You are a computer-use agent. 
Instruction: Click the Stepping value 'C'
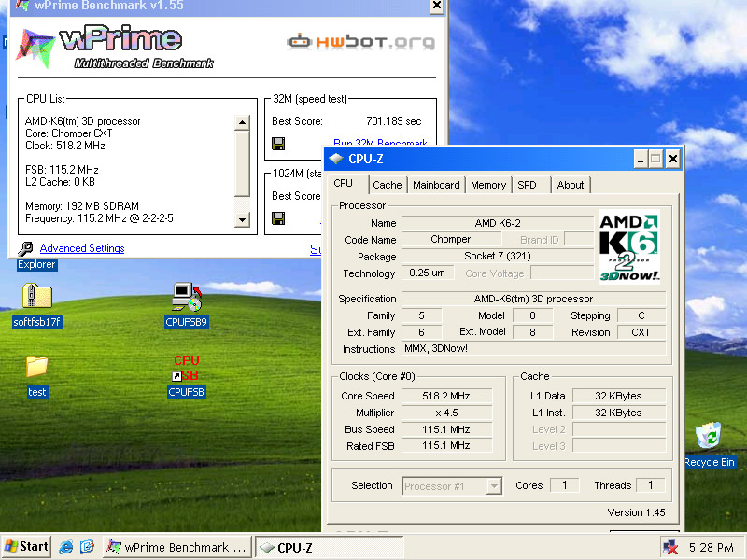coord(641,315)
